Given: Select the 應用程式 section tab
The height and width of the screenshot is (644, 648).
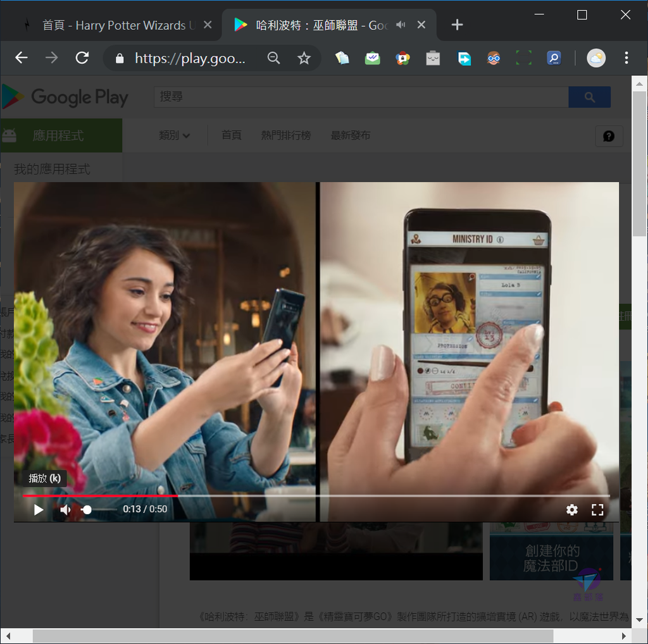Looking at the screenshot, I should point(61,135).
